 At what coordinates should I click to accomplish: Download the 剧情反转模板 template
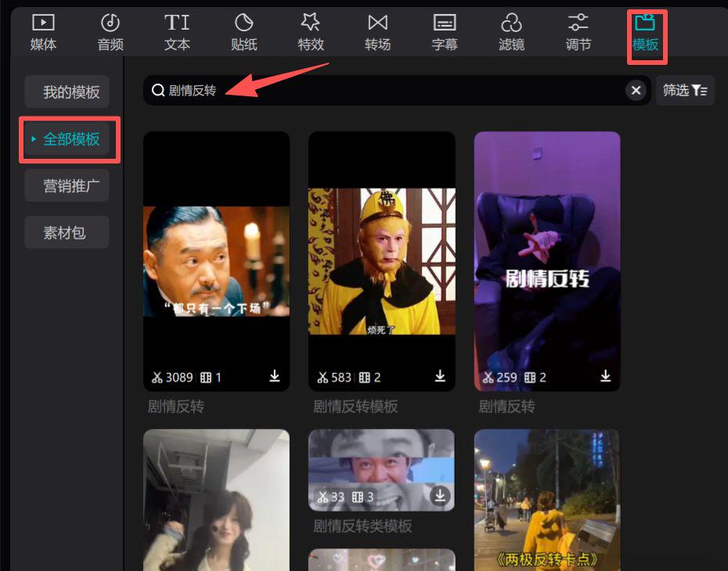[440, 375]
